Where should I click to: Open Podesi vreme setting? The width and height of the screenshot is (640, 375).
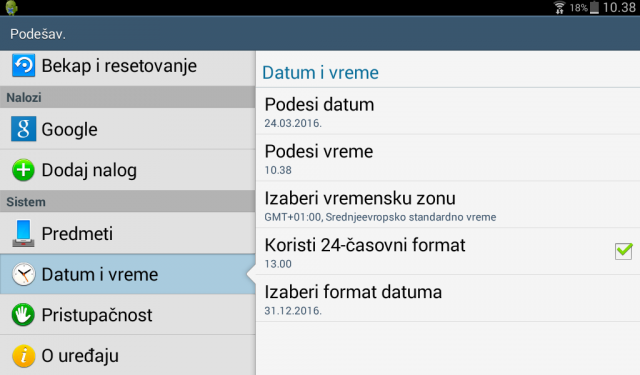(448, 158)
